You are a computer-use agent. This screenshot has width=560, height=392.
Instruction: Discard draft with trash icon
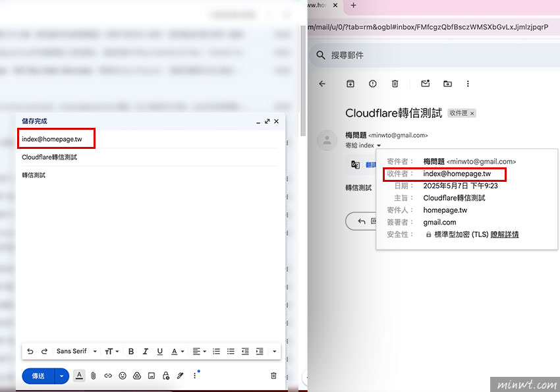coord(273,376)
